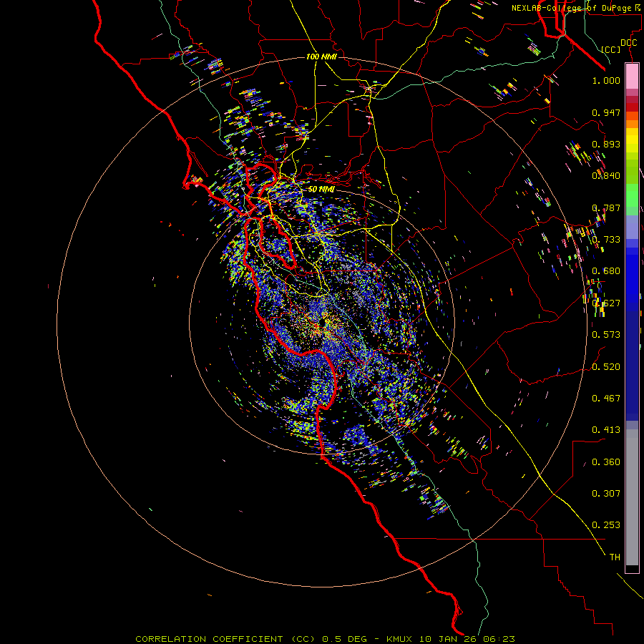Click the 0.573 color scale value

tap(606, 335)
